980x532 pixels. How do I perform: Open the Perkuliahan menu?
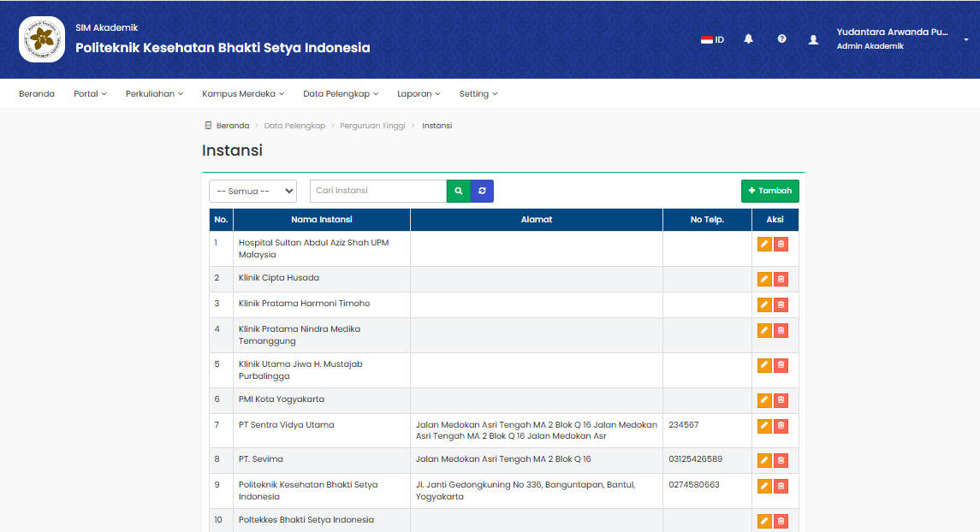[154, 94]
